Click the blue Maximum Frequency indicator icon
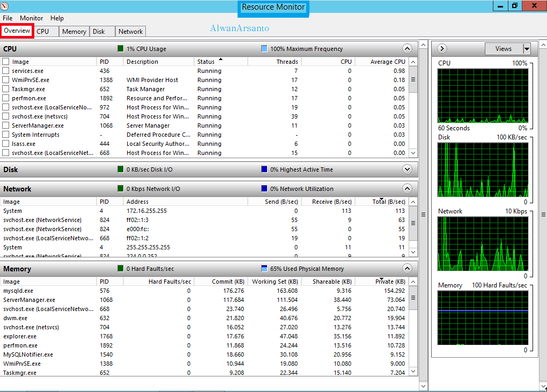 pyautogui.click(x=264, y=49)
